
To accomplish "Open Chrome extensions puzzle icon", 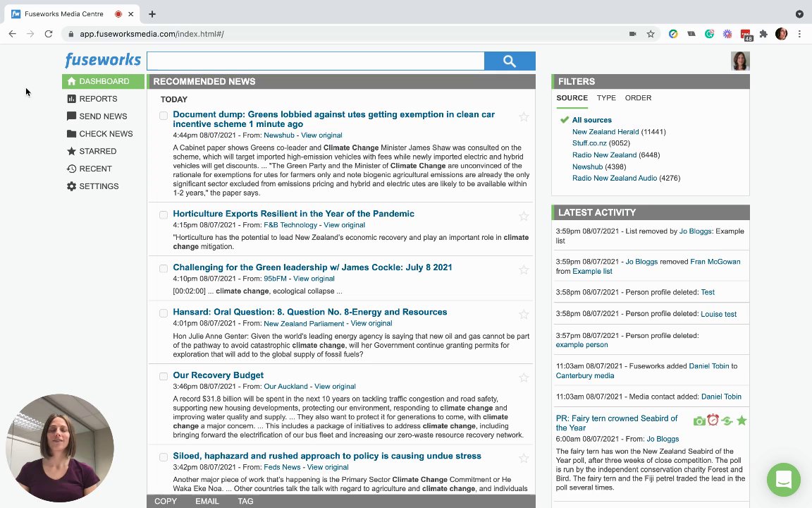I will 763,34.
